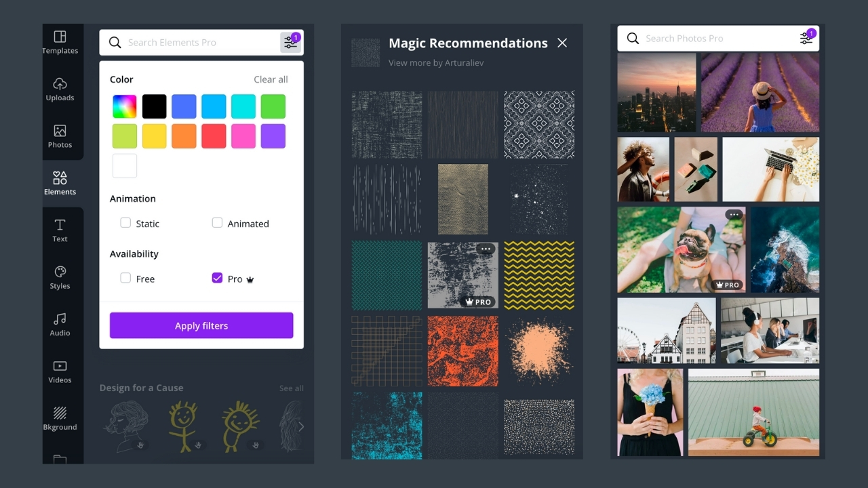This screenshot has width=868, height=488.
Task: Check the Free availability checkbox
Action: coord(125,278)
